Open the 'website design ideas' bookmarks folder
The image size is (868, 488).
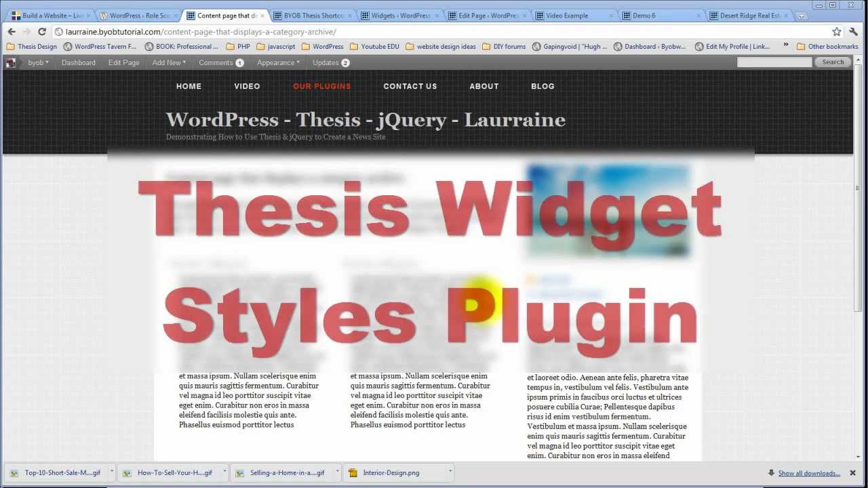[x=441, y=47]
